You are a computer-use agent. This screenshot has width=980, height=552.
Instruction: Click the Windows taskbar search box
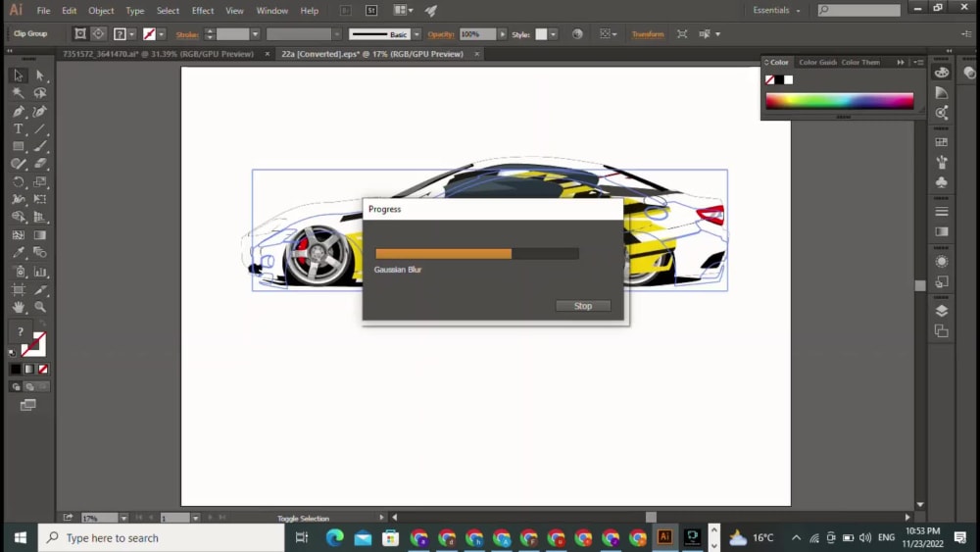(x=162, y=537)
